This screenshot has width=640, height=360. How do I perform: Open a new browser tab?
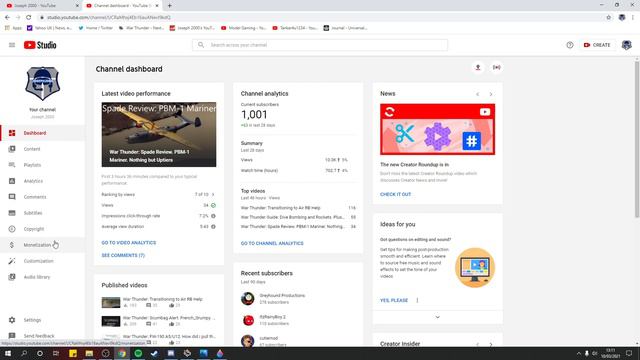169,6
